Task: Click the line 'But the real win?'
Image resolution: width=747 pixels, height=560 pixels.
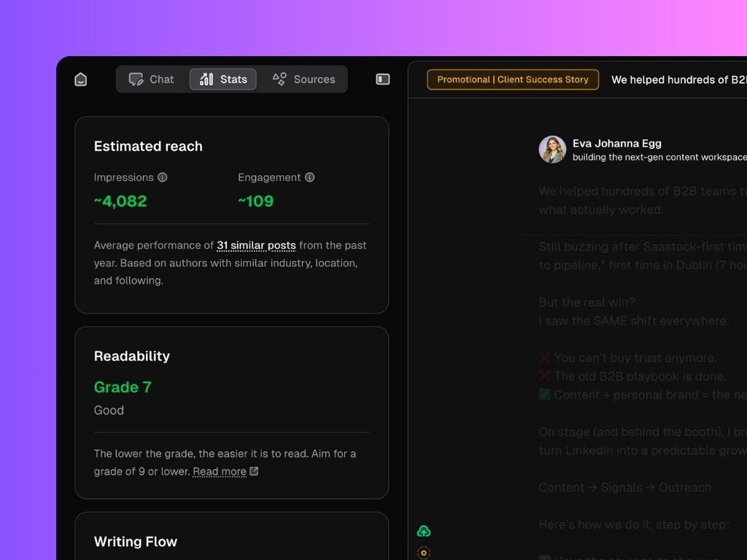Action: (x=587, y=303)
